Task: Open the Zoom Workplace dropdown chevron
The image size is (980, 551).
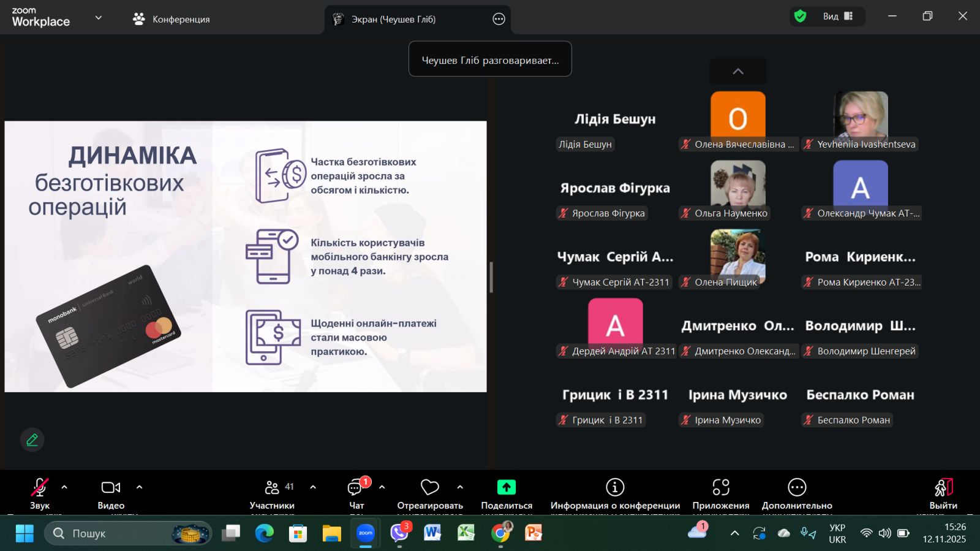Action: click(x=98, y=18)
